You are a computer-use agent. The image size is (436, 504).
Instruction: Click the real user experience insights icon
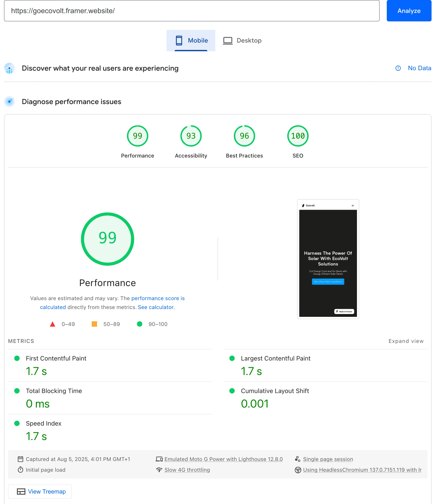point(9,68)
